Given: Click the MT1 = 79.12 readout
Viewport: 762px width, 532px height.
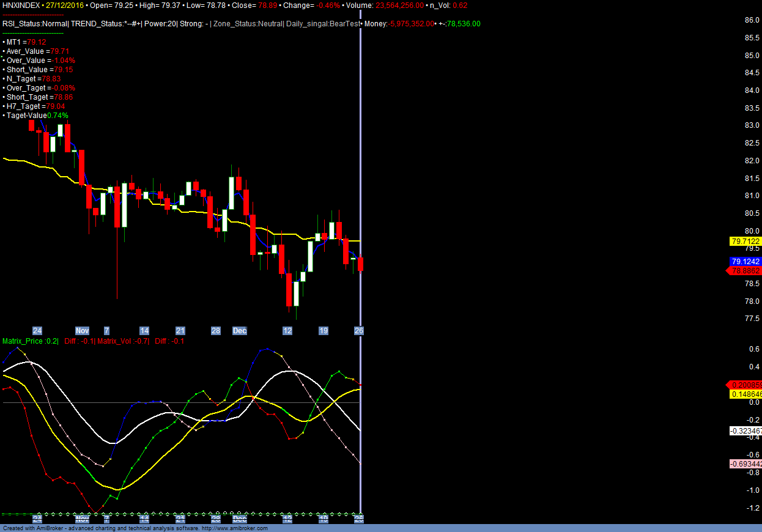Looking at the screenshot, I should 26,42.
